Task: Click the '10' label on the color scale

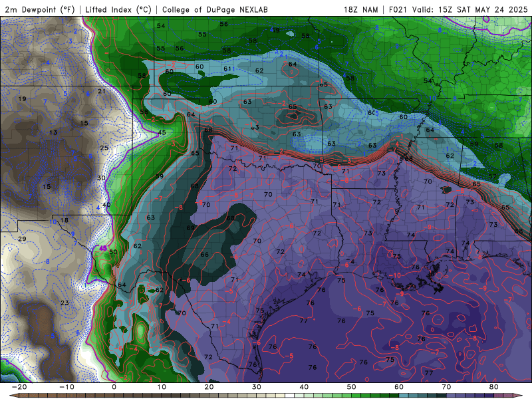Action: [x=162, y=387]
